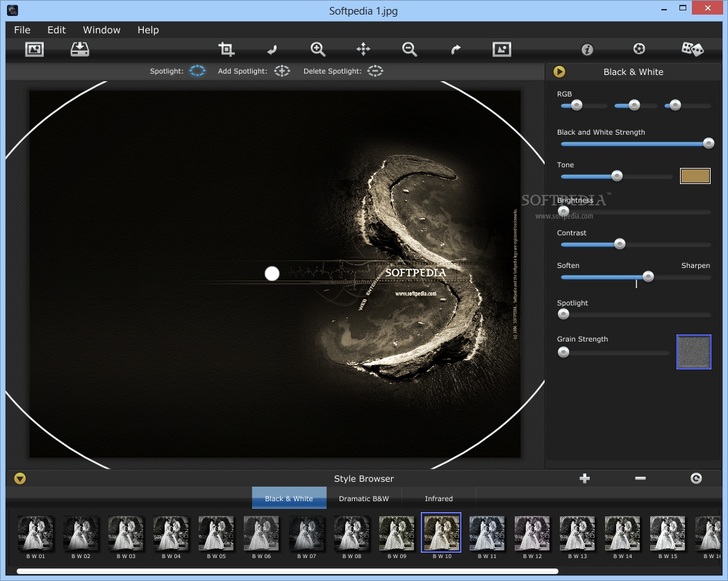
Task: Click the app icon in the title bar
Action: (13, 10)
